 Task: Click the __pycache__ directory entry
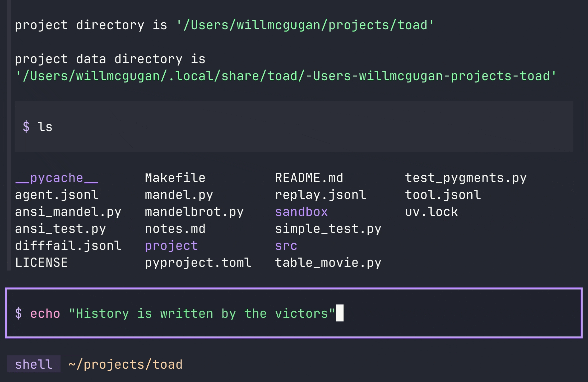coord(57,178)
